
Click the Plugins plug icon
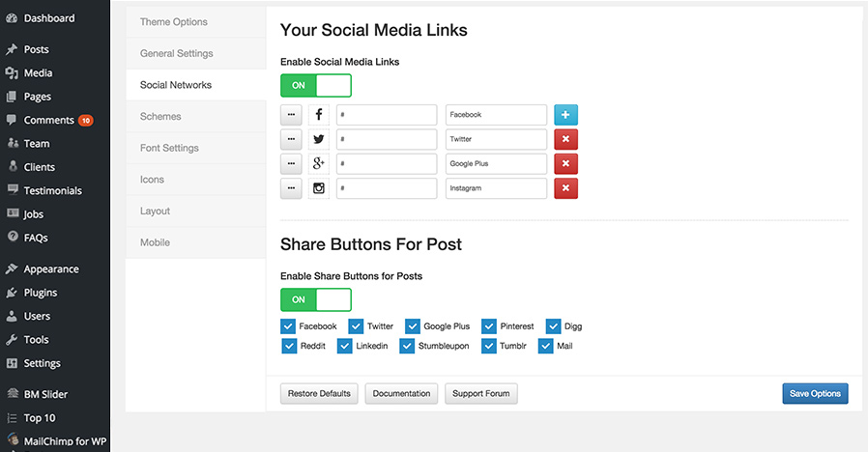click(x=12, y=293)
